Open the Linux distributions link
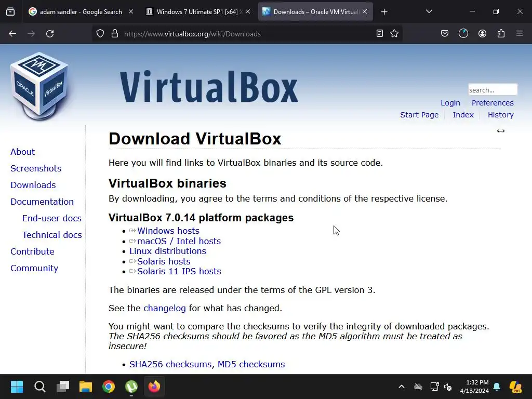The height and width of the screenshot is (399, 532). coord(168,251)
